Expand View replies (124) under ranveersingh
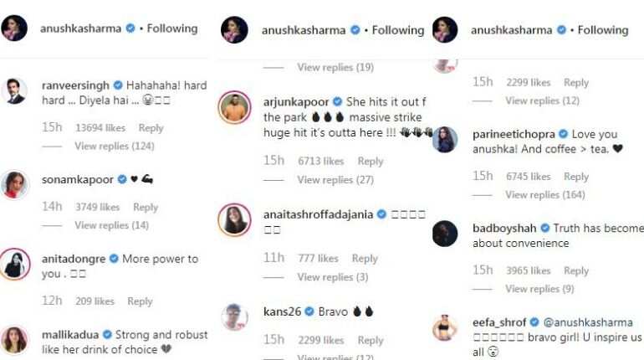This screenshot has height=360, width=644. [x=115, y=146]
